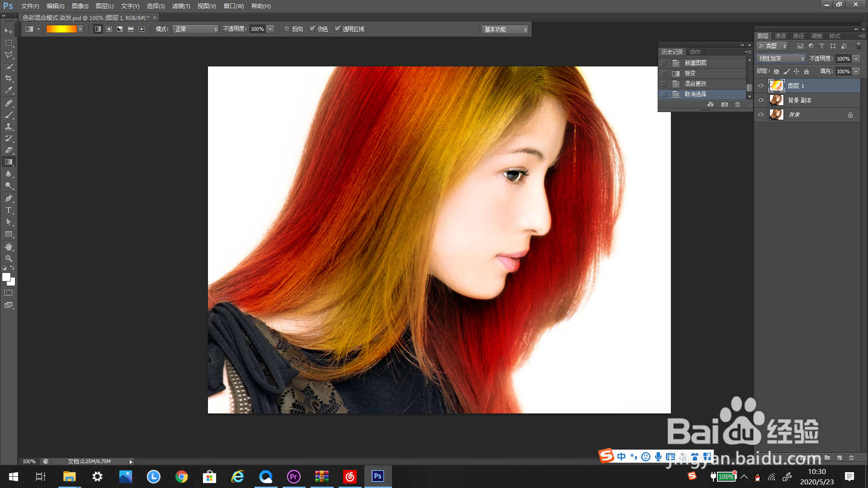
Task: Select the Zoom tool in toolbox
Action: (9, 258)
